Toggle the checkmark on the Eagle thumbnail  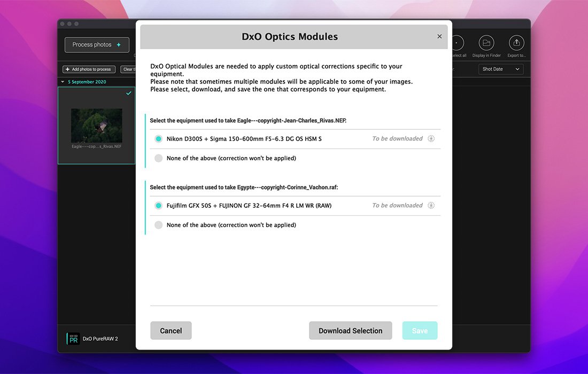128,93
